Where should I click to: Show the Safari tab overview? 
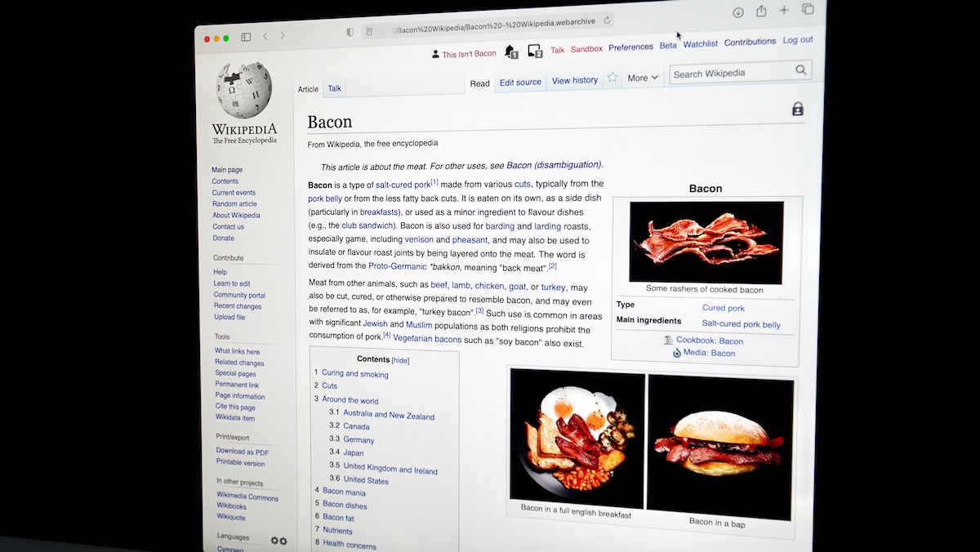coord(808,9)
